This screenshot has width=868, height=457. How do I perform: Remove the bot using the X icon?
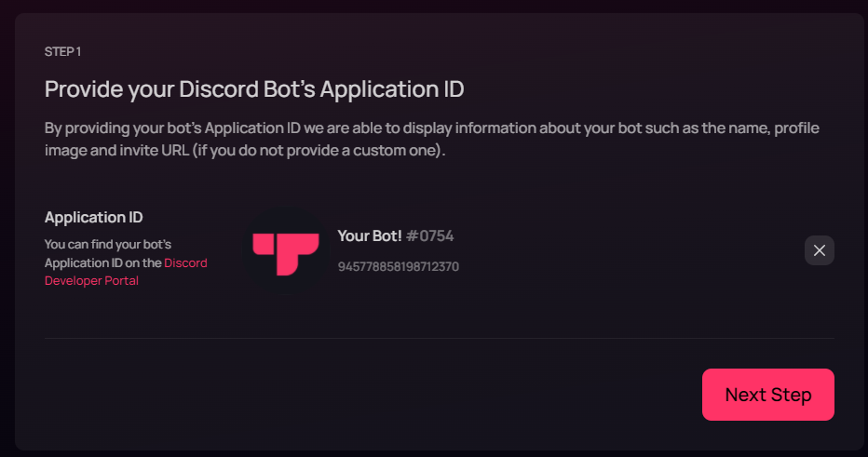820,250
